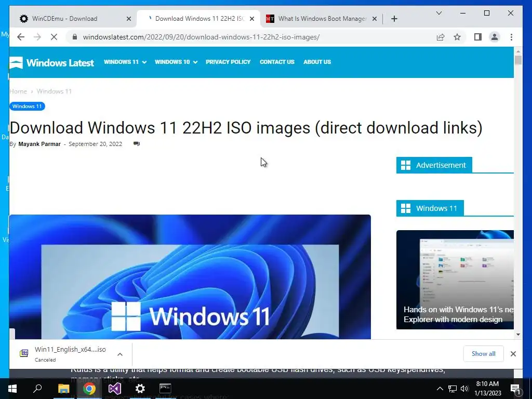The height and width of the screenshot is (399, 532).
Task: Click the Windows 11 hero image
Action: pyautogui.click(x=190, y=277)
